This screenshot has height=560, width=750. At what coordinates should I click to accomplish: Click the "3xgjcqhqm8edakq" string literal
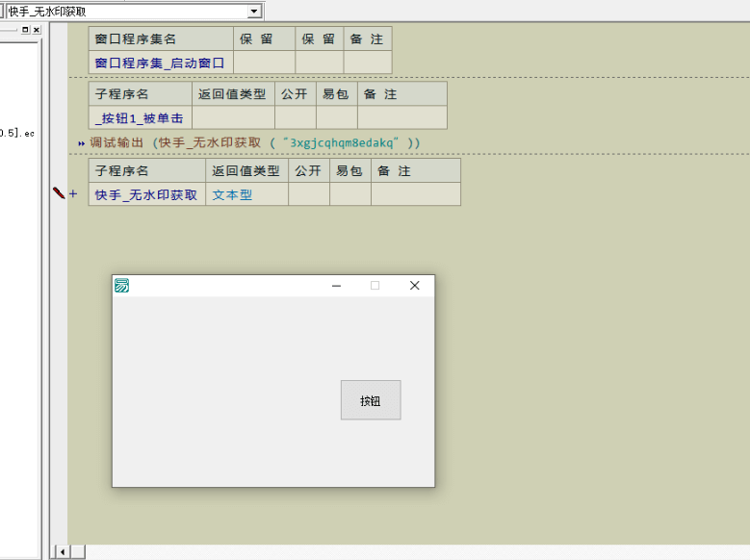(x=341, y=142)
